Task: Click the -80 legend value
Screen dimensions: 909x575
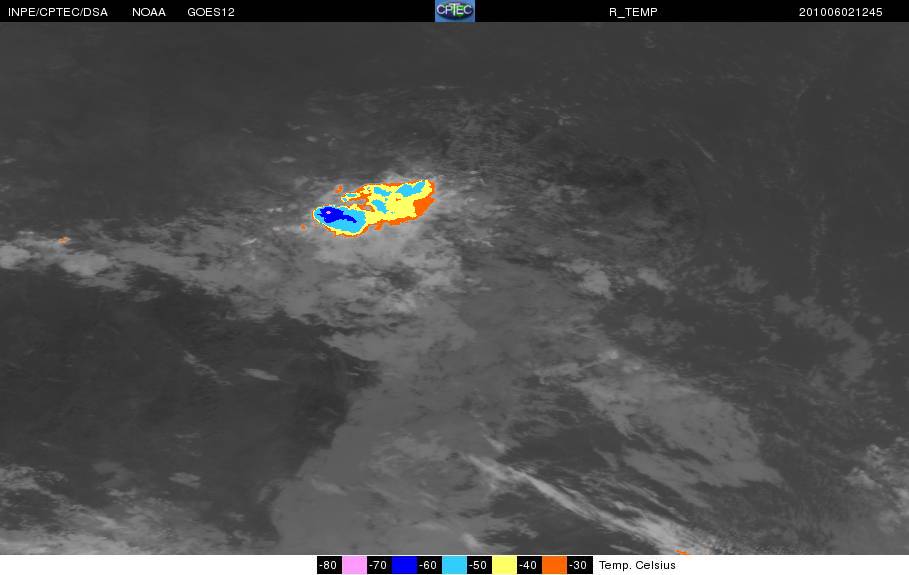Action: click(329, 565)
